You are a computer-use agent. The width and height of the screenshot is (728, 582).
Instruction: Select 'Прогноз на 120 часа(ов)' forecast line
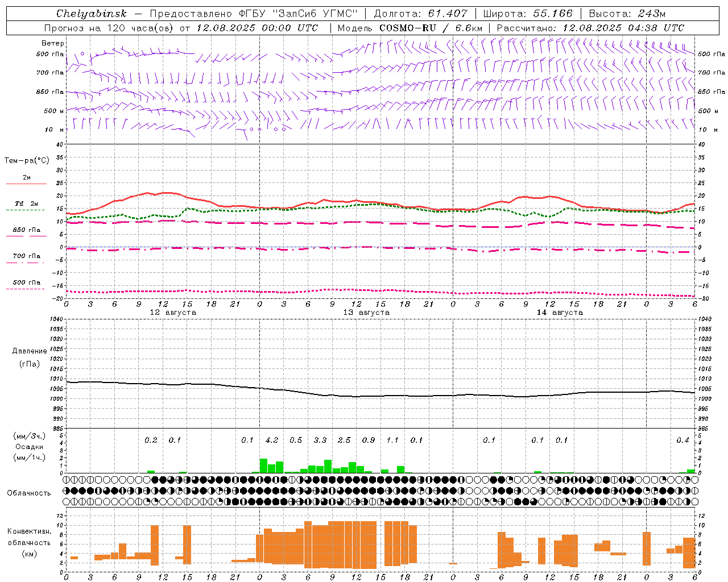tap(109, 28)
